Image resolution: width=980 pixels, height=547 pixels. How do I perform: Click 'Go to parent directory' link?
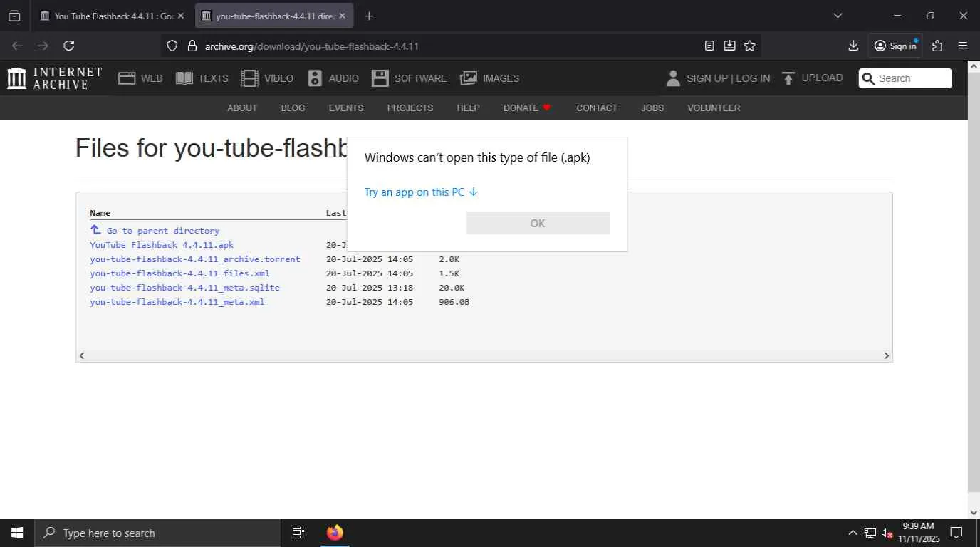[163, 231]
